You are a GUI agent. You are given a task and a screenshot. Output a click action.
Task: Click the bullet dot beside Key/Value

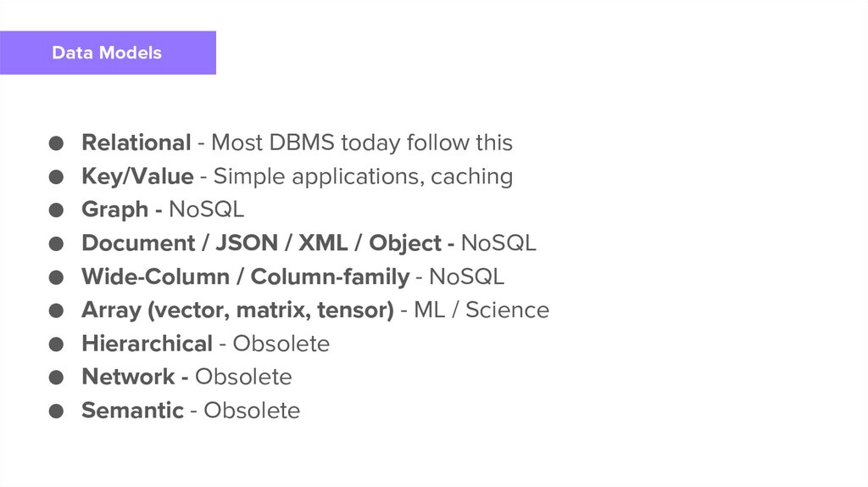[x=56, y=177]
